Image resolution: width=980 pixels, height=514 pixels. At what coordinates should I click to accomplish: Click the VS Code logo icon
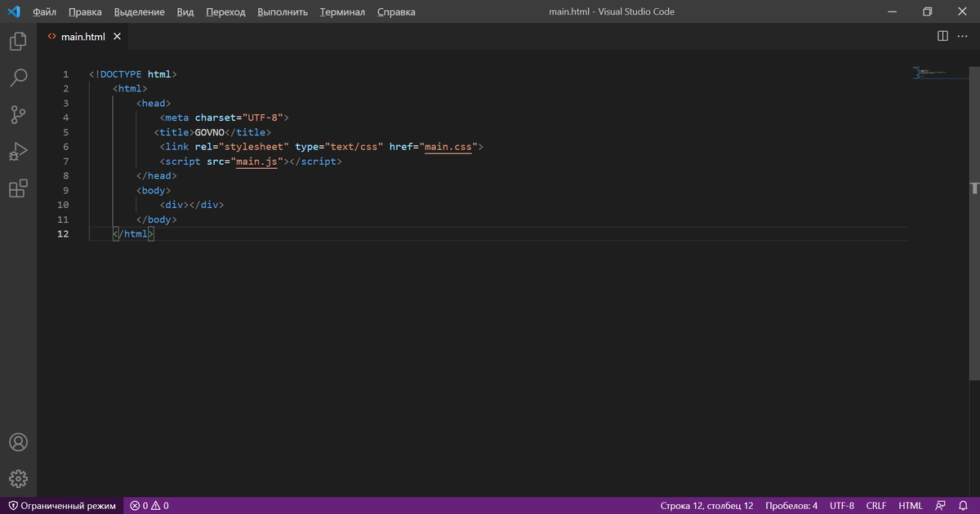click(13, 11)
